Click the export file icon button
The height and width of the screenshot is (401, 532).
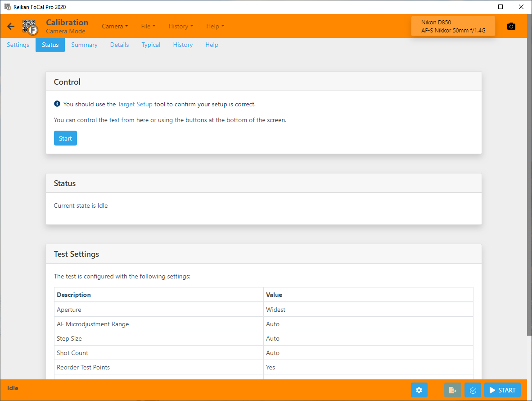tap(453, 390)
